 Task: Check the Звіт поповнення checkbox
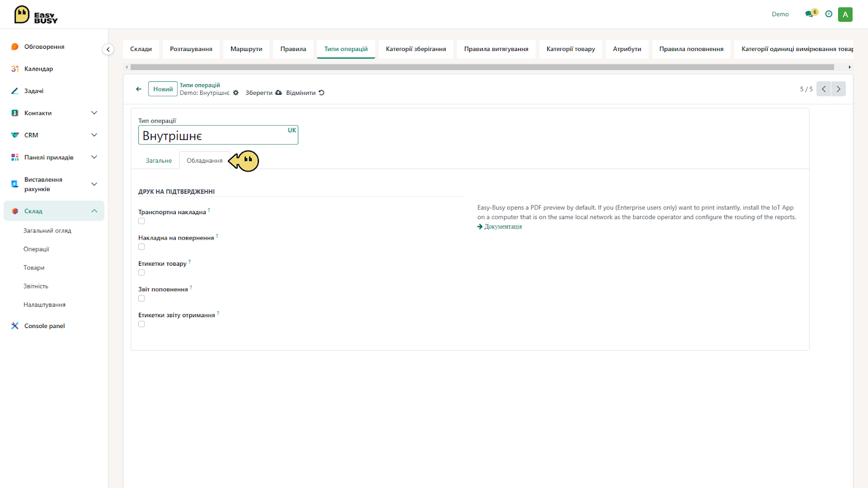pyautogui.click(x=142, y=298)
